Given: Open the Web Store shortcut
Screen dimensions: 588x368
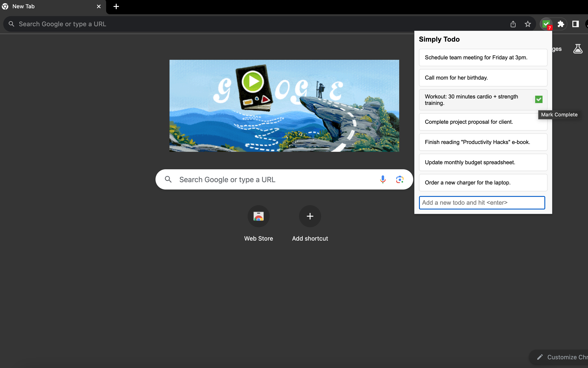Looking at the screenshot, I should pyautogui.click(x=259, y=216).
